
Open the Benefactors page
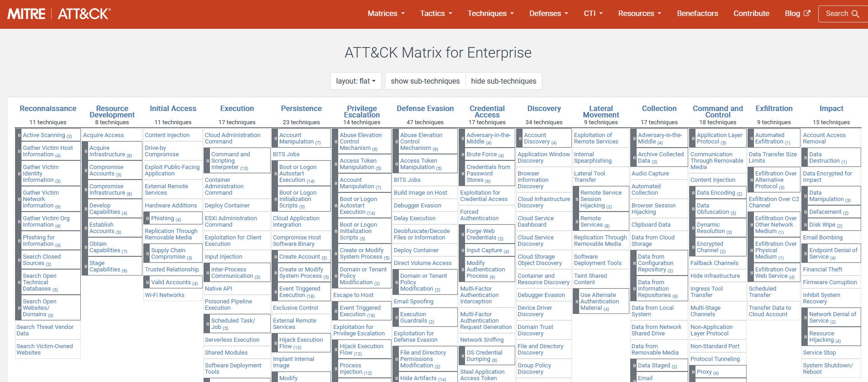(x=697, y=14)
